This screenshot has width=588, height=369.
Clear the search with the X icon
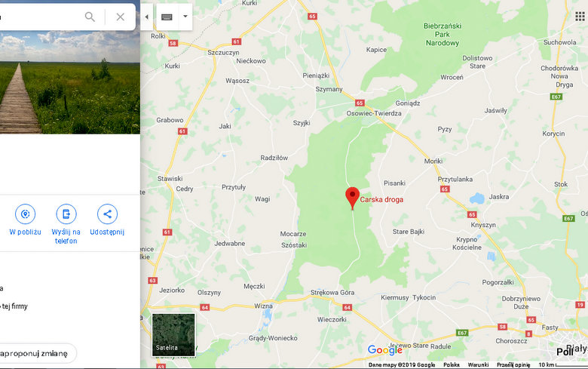(x=121, y=17)
